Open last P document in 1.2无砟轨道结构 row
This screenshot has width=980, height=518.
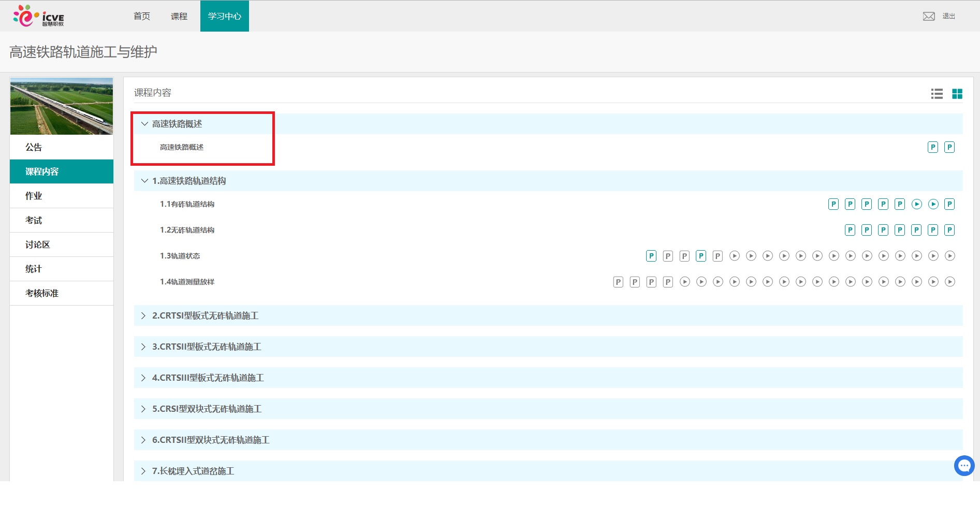949,230
